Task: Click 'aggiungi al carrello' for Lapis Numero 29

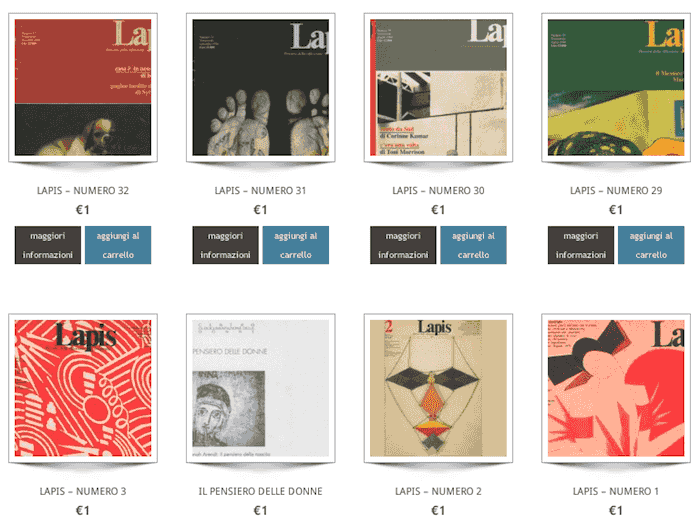Action: pyautogui.click(x=651, y=245)
